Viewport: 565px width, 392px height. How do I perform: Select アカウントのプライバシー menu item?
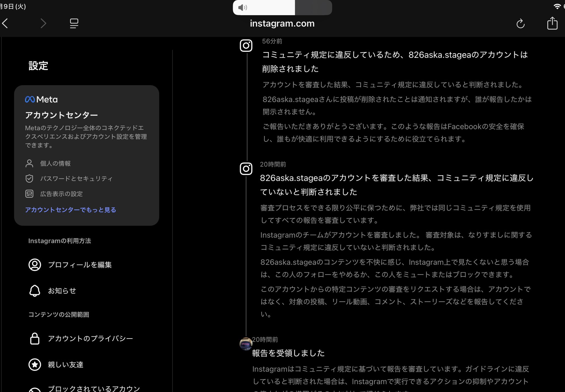(90, 339)
